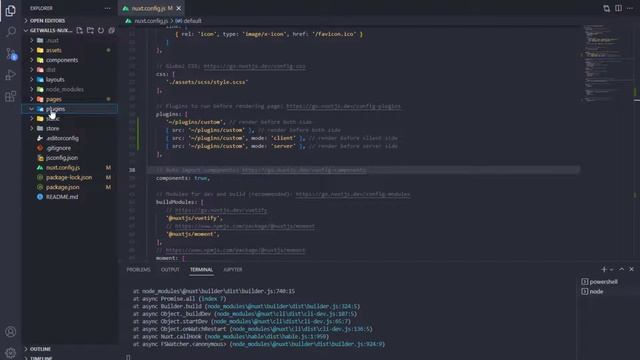Open nuxt.config.js in the file tree
The image size is (640, 360).
pyautogui.click(x=63, y=168)
